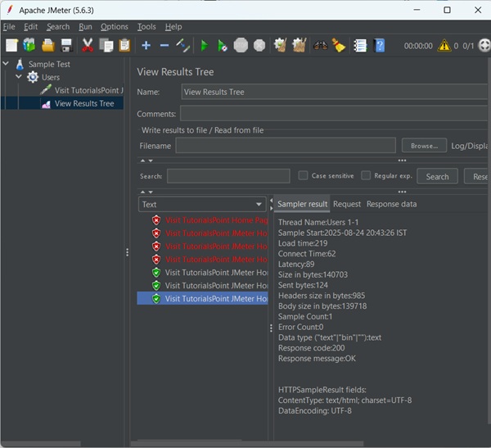Open the Text renderer dropdown
This screenshot has width=491, height=448.
(x=202, y=205)
